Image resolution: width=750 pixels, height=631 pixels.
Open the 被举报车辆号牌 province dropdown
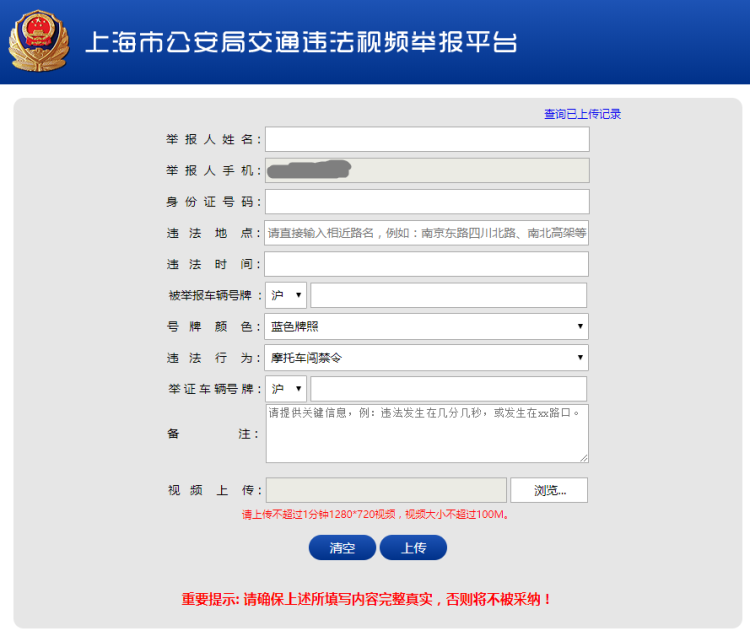(286, 295)
